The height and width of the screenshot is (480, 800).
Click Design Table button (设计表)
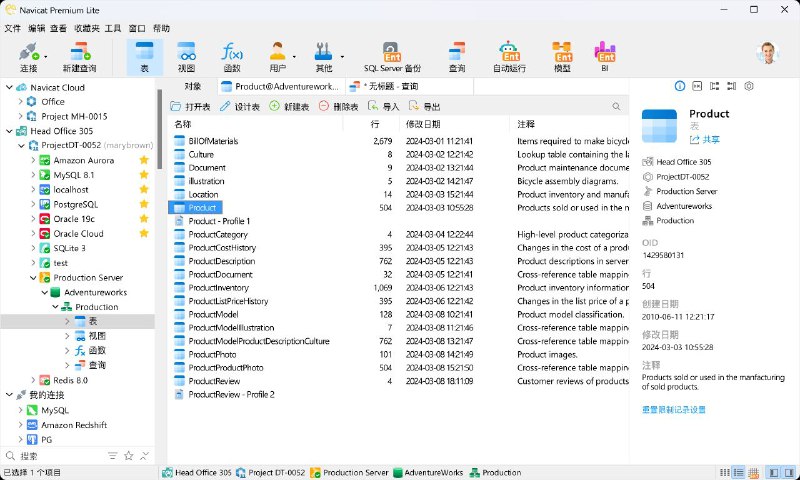tap(240, 107)
